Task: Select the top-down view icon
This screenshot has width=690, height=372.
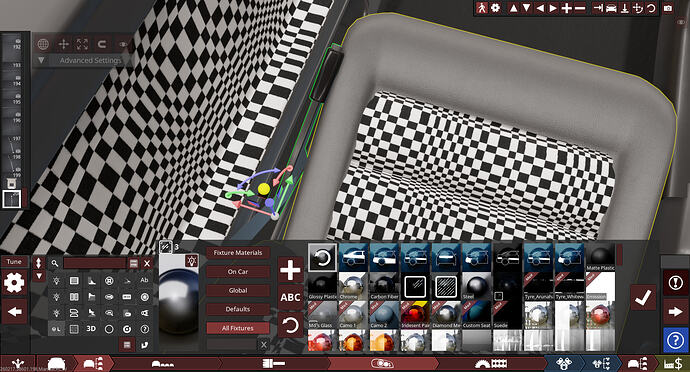Action: click(x=624, y=8)
